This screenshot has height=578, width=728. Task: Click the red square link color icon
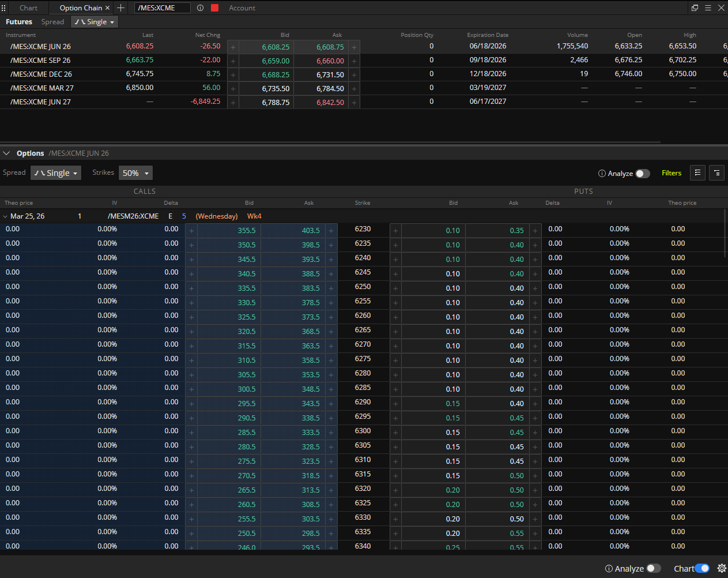pos(215,8)
